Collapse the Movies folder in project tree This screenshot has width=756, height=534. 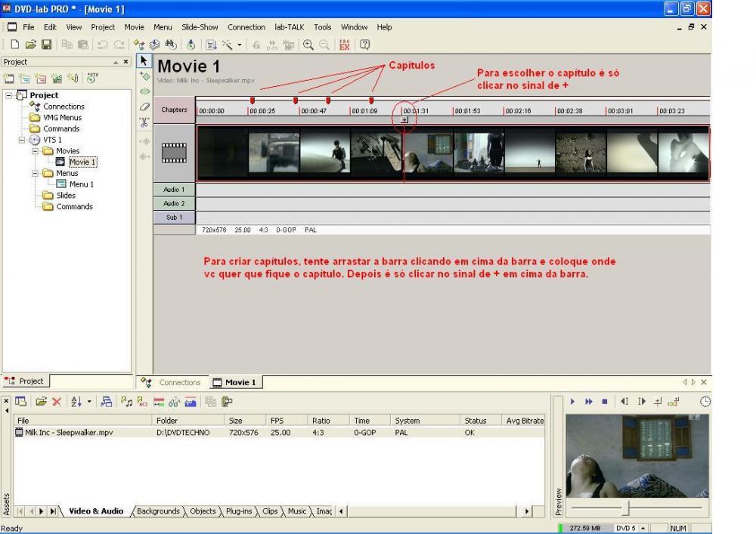coord(36,151)
